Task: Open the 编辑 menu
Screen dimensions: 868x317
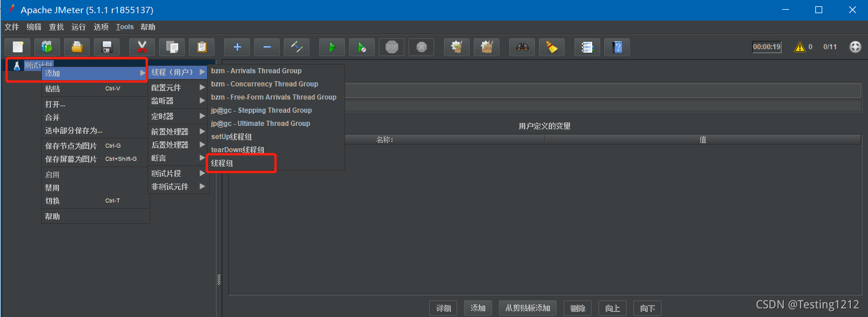Action: pyautogui.click(x=34, y=27)
